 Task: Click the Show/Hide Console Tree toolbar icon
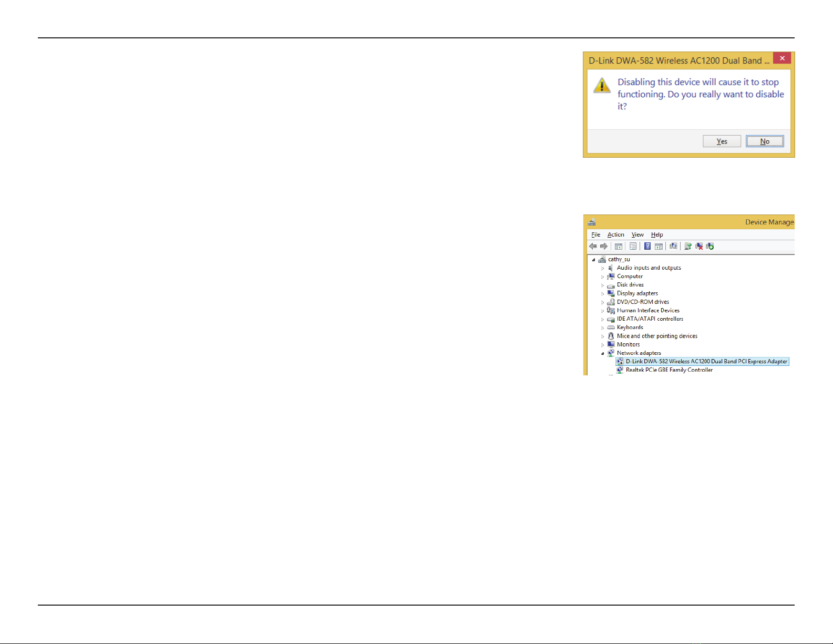[x=619, y=246]
